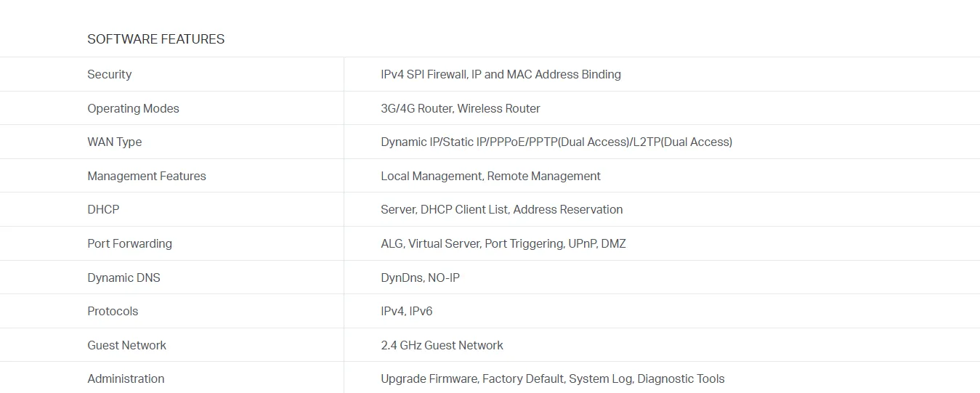Click the WAN Type label
The image size is (980, 393).
click(x=114, y=142)
